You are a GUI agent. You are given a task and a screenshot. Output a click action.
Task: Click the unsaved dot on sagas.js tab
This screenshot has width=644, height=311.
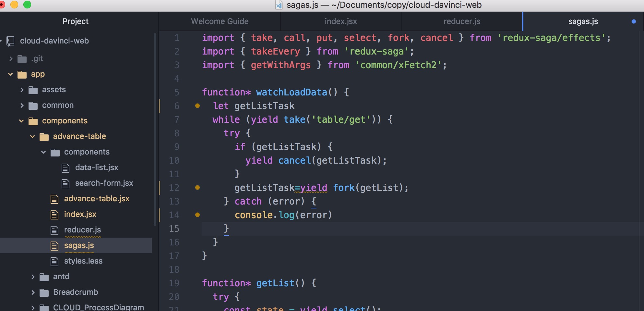point(634,21)
